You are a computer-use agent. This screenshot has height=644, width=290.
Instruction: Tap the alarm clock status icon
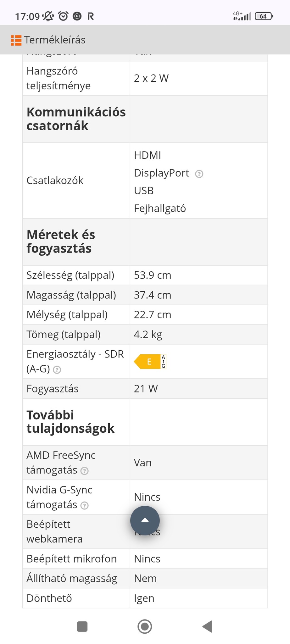[64, 16]
